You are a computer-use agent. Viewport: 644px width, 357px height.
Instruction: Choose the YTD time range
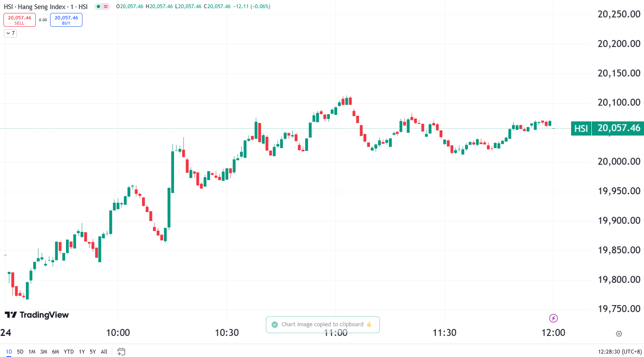tap(69, 351)
